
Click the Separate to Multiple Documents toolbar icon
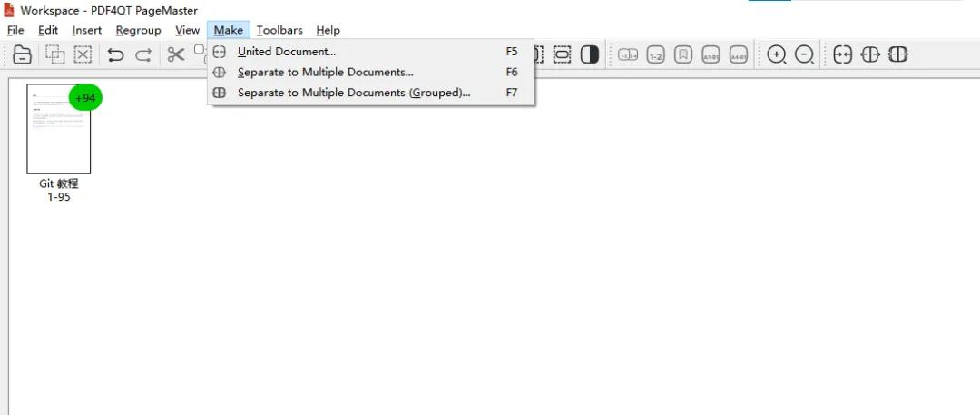[x=870, y=55]
